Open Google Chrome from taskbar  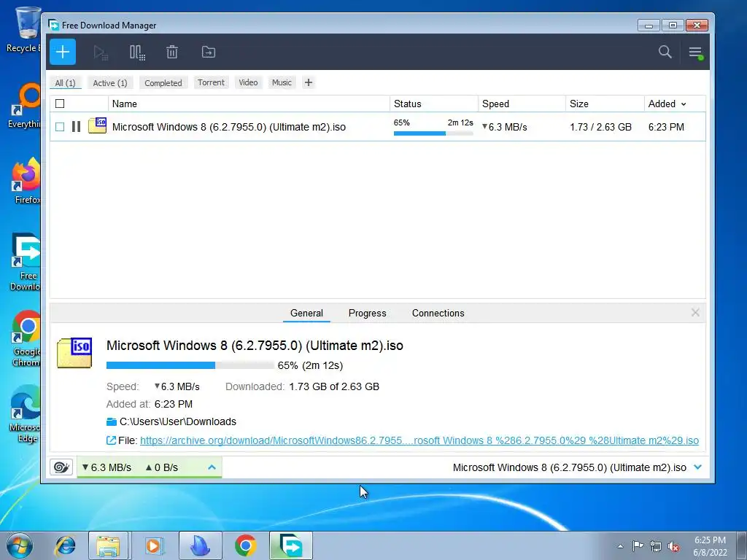245,545
